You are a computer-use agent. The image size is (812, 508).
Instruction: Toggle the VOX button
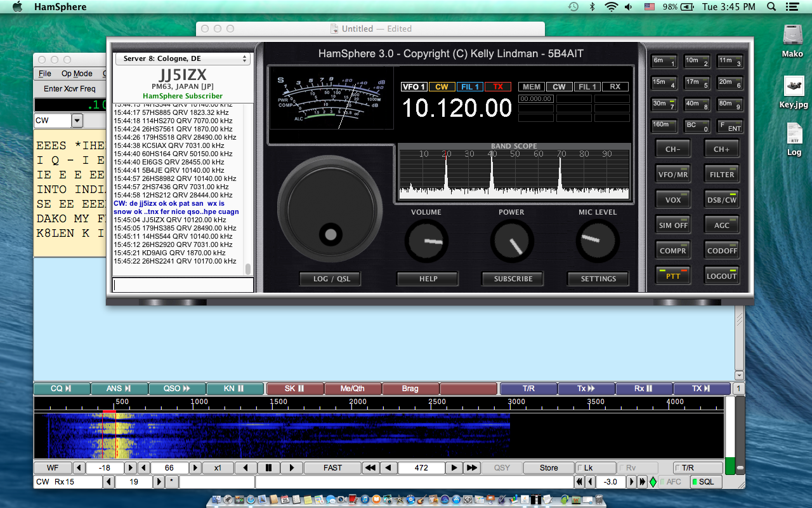click(673, 199)
